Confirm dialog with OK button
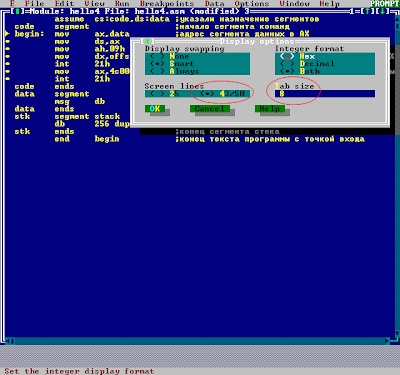This screenshot has width=400, height=375. click(155, 109)
